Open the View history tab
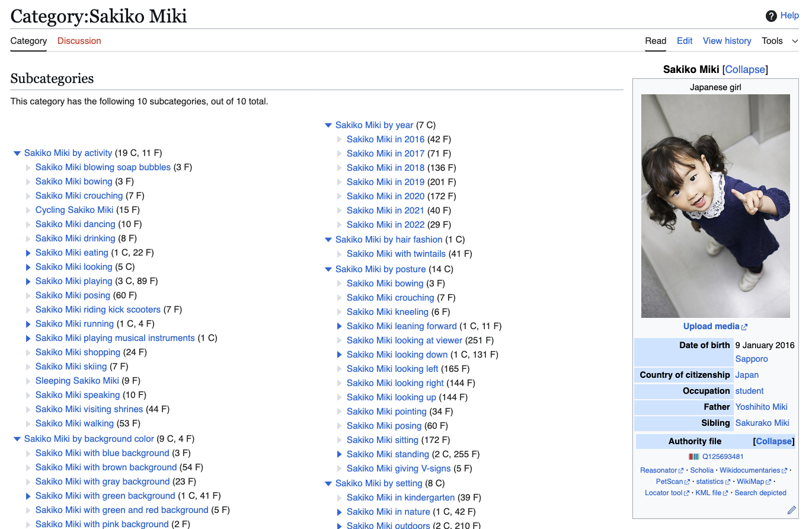This screenshot has width=812, height=529. click(727, 41)
